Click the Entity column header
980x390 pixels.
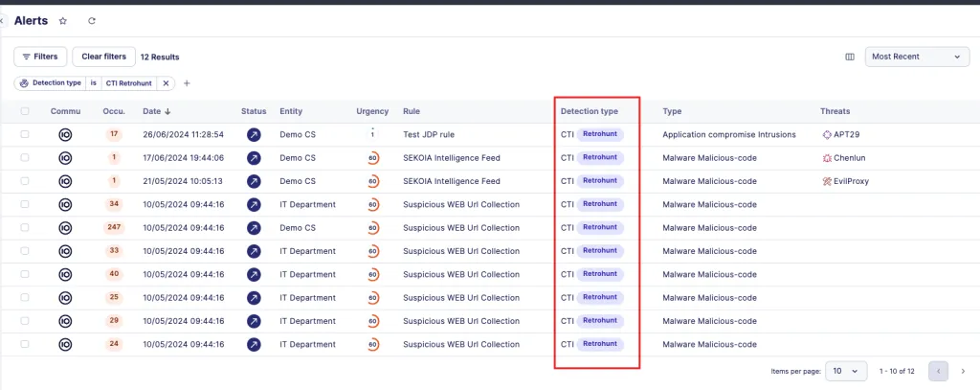pos(291,111)
